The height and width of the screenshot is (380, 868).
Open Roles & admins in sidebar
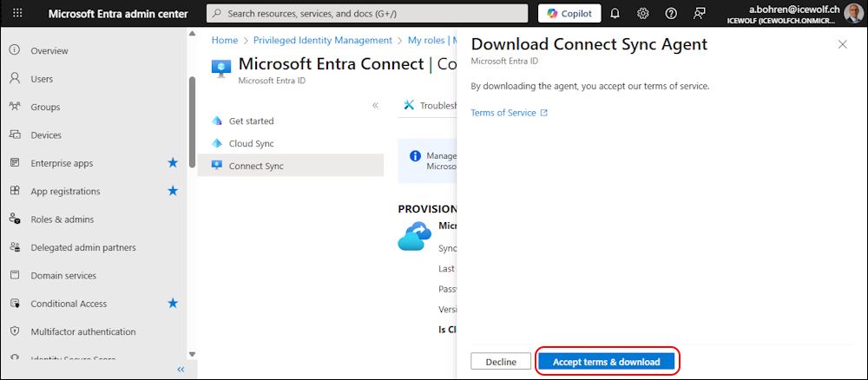coord(62,219)
